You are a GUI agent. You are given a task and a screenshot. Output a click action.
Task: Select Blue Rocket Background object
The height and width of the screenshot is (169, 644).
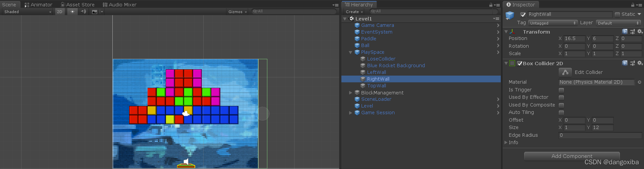tap(396, 66)
